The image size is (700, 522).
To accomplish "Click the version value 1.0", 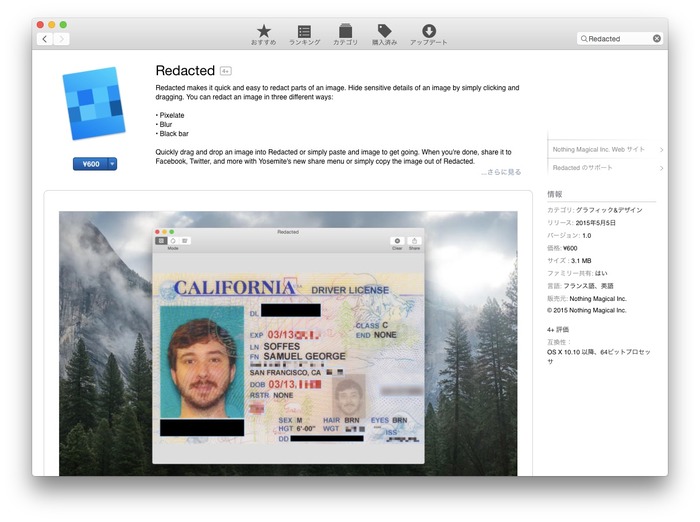I will click(x=587, y=235).
